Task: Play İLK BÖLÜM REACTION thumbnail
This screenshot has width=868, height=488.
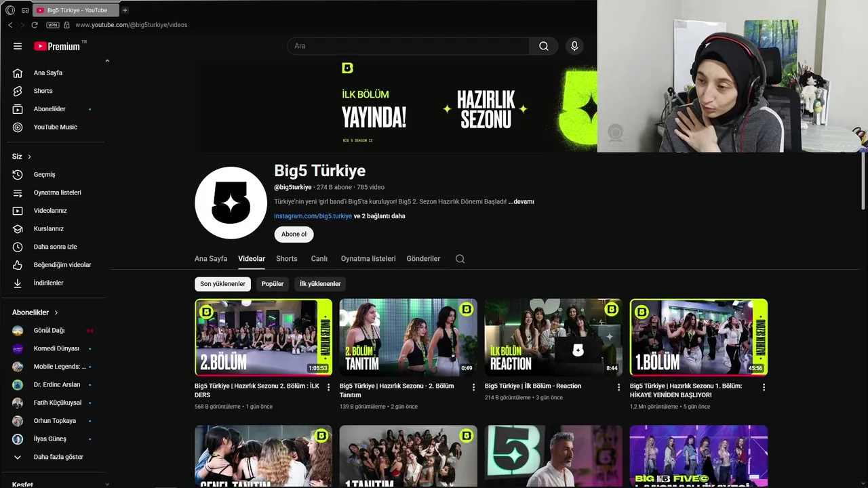Action: point(553,338)
